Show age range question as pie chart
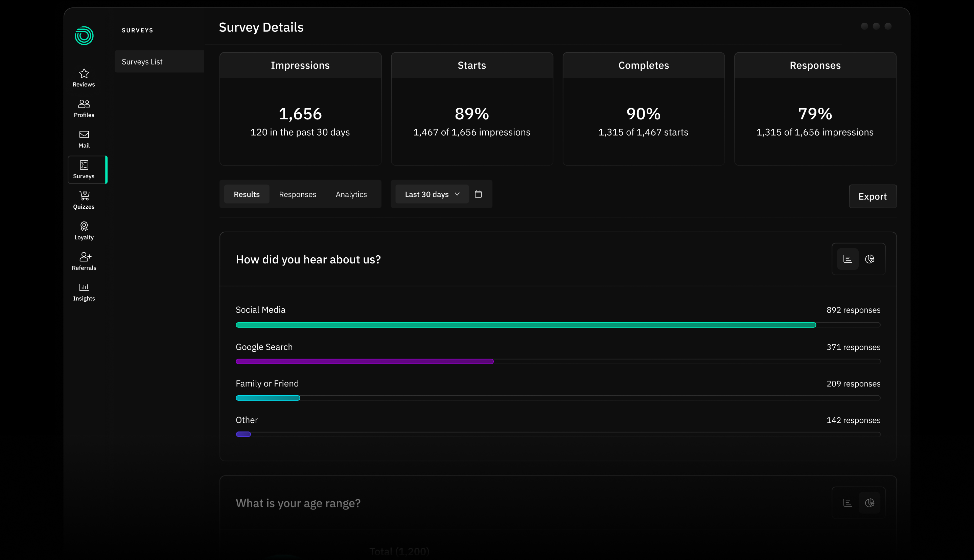Image resolution: width=974 pixels, height=560 pixels. 869,503
